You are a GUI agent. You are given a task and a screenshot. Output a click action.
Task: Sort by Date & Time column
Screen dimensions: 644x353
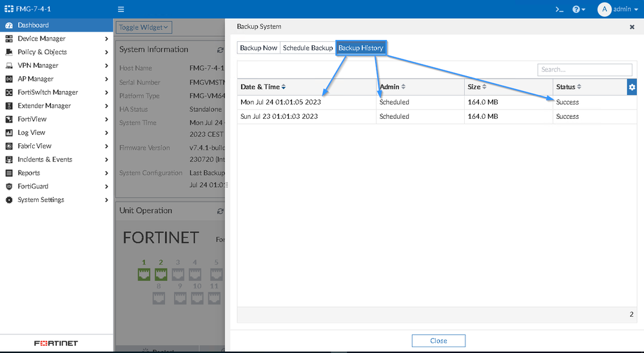[x=263, y=86]
